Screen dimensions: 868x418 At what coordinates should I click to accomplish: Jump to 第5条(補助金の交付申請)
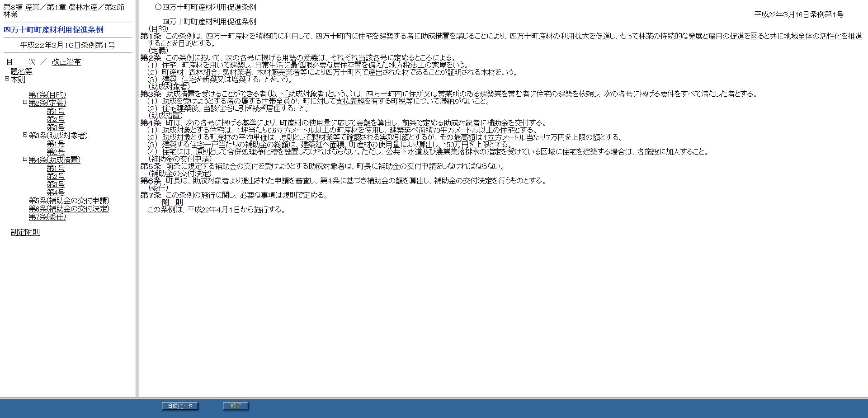pyautogui.click(x=69, y=201)
